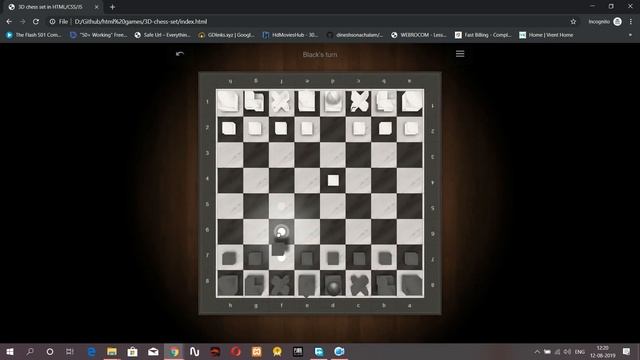640x360 pixels.
Task: Open the '50+ Working Free' bookmark
Action: (x=99, y=35)
